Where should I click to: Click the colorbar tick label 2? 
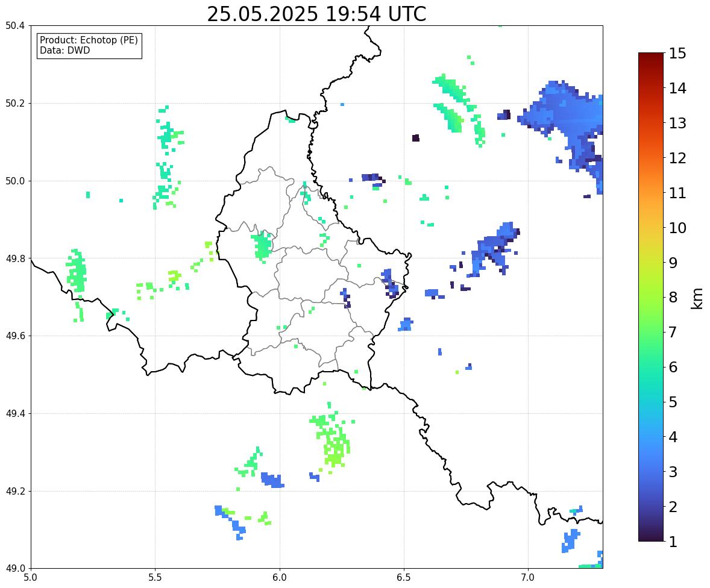[x=673, y=507]
